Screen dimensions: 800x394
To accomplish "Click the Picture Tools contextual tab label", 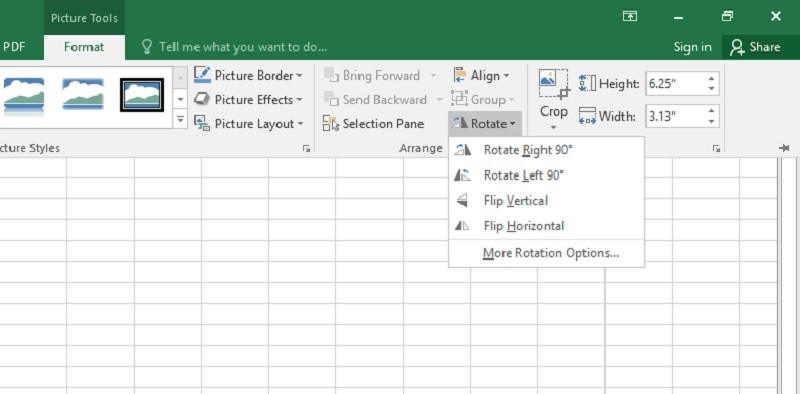I will click(84, 18).
